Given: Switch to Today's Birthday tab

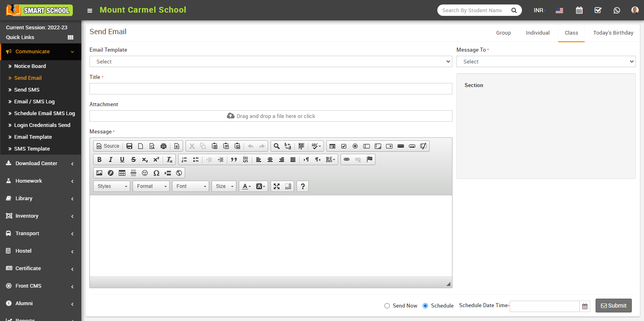Looking at the screenshot, I should [x=613, y=33].
